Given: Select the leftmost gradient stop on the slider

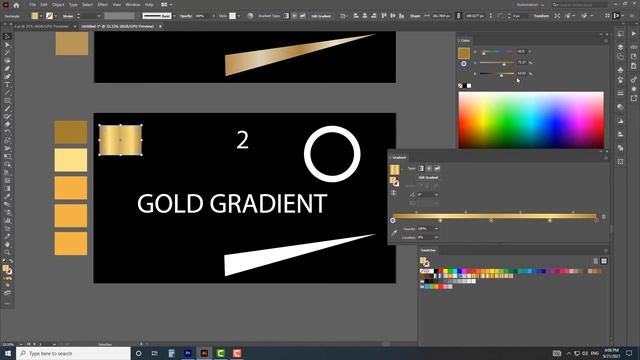Looking at the screenshot, I should tap(393, 220).
